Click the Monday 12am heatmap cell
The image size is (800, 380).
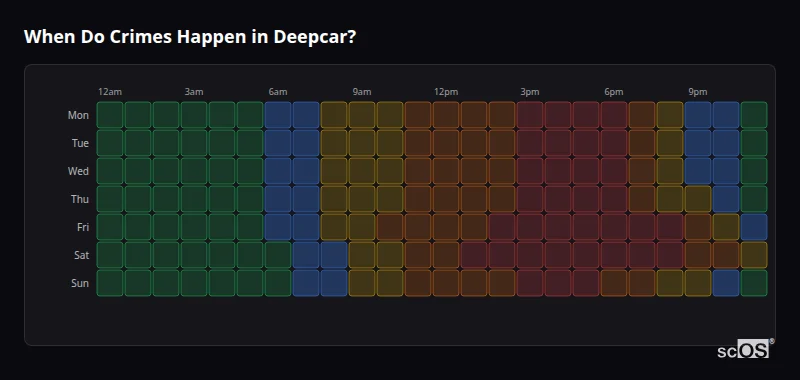click(110, 115)
